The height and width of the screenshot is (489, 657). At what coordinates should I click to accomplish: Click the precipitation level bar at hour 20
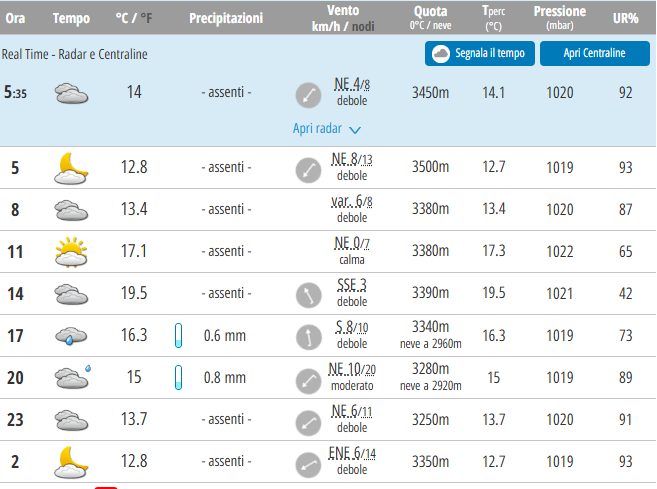click(179, 378)
